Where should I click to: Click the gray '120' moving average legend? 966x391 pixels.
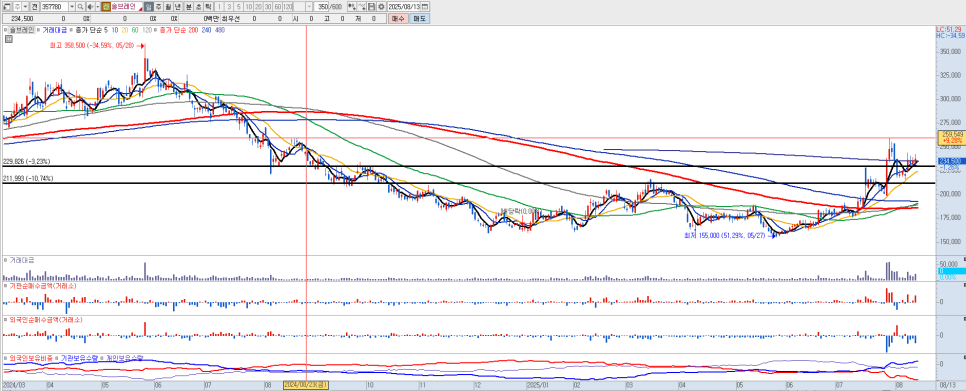click(x=147, y=30)
